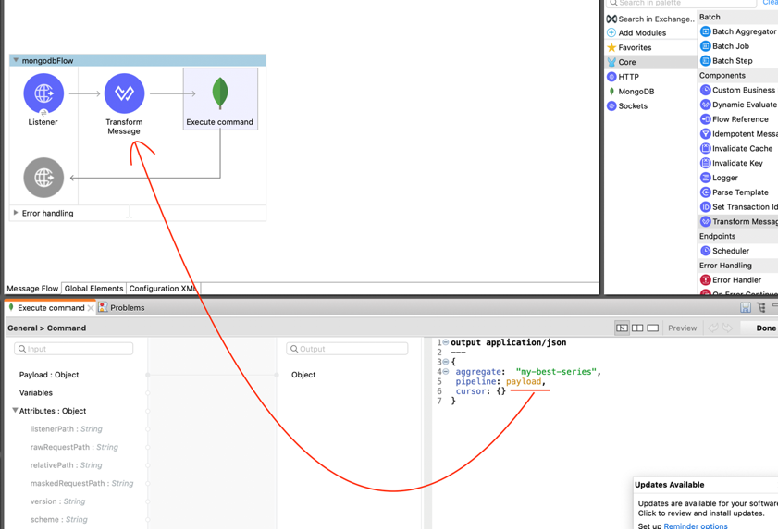Click the Output search field
778x532 pixels.
(x=347, y=349)
